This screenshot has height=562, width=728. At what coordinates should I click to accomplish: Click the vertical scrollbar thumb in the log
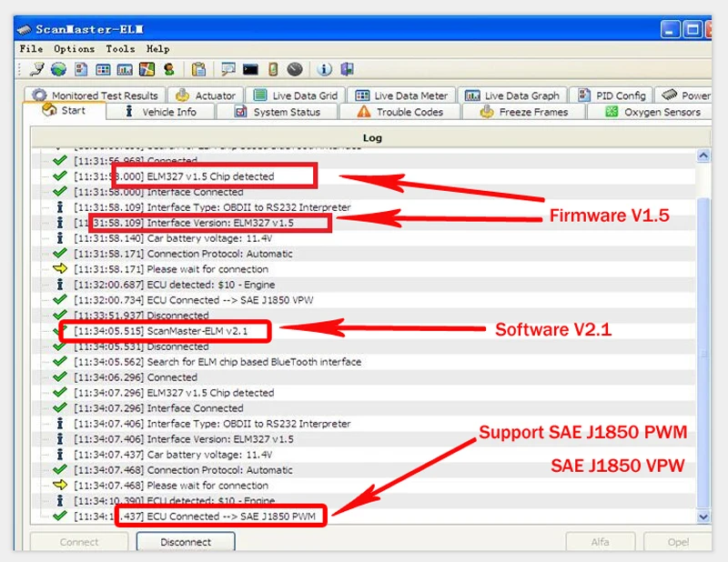[x=703, y=353]
